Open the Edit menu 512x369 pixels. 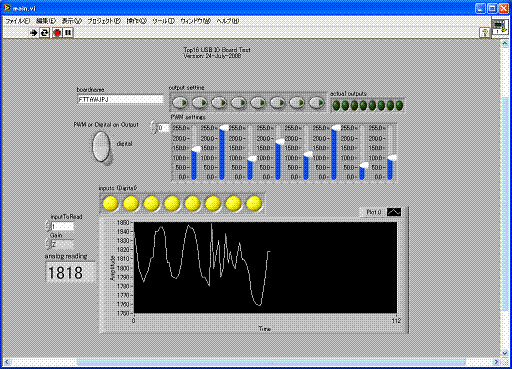[46, 21]
